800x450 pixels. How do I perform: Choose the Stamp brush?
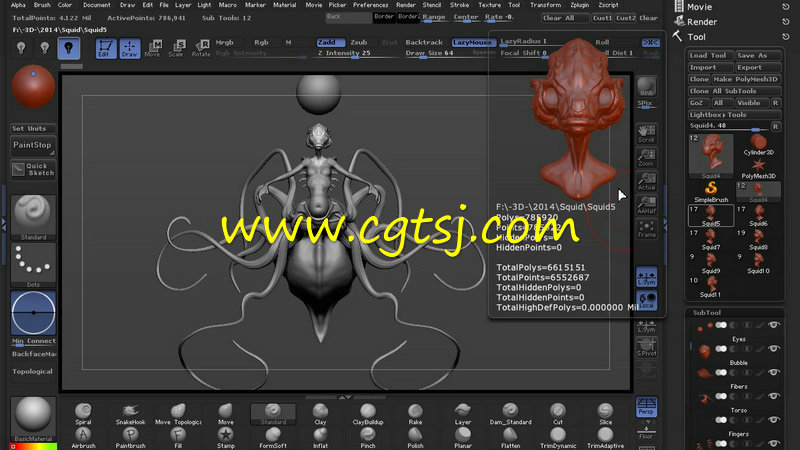click(x=226, y=438)
